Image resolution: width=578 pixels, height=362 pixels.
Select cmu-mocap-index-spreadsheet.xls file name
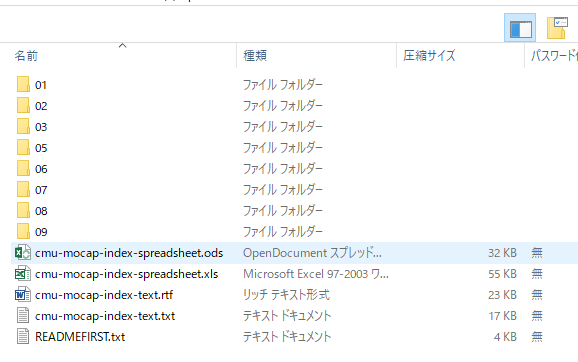(x=126, y=274)
